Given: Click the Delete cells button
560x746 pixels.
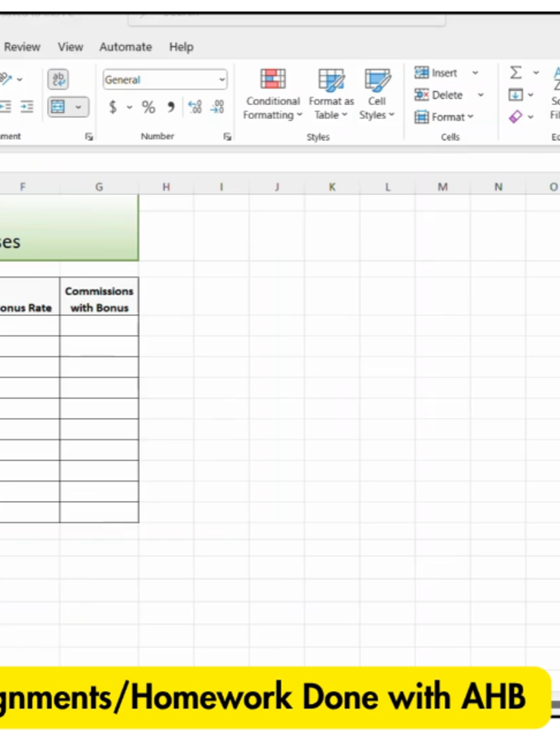Looking at the screenshot, I should pyautogui.click(x=439, y=95).
